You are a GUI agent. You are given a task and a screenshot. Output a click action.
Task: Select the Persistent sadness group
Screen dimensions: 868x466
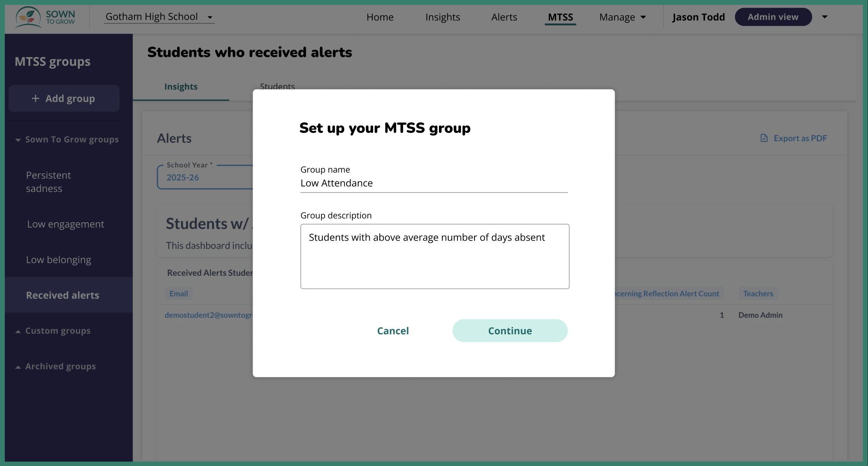[49, 182]
